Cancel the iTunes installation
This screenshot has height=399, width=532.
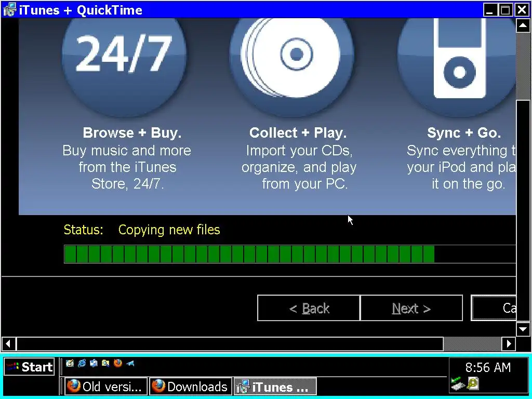(x=494, y=308)
